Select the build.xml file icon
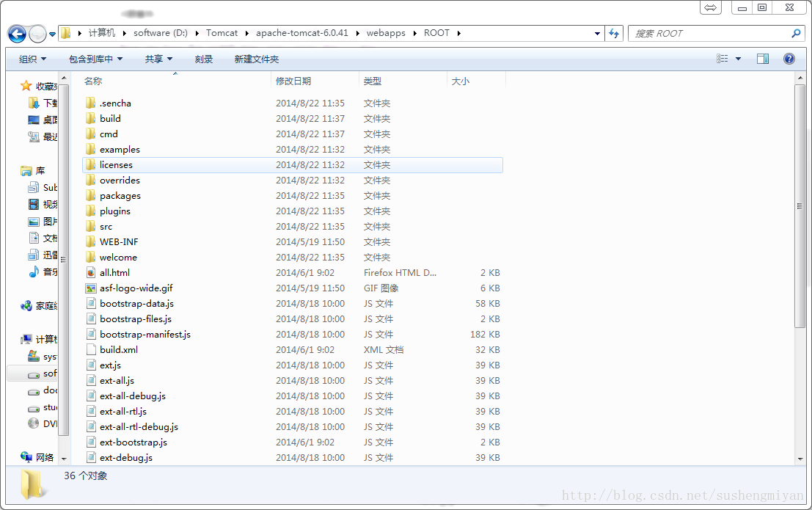 click(91, 349)
